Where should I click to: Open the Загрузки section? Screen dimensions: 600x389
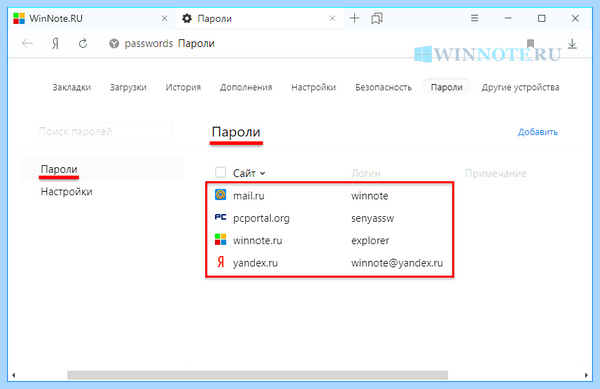(x=128, y=87)
